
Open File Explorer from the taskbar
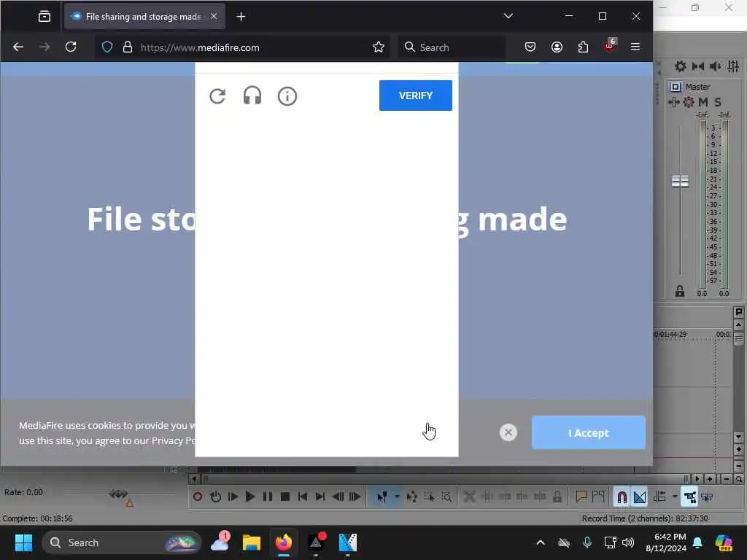tap(252, 542)
